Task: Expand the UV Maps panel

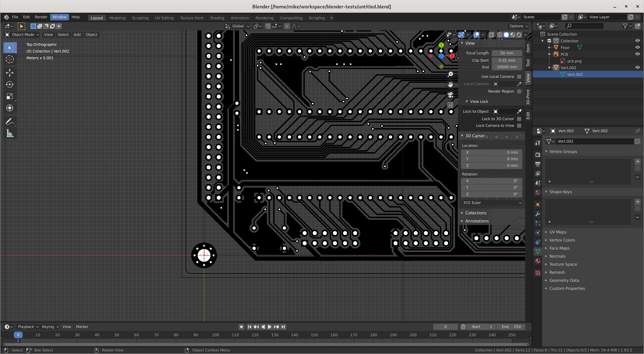Action: tap(558, 232)
